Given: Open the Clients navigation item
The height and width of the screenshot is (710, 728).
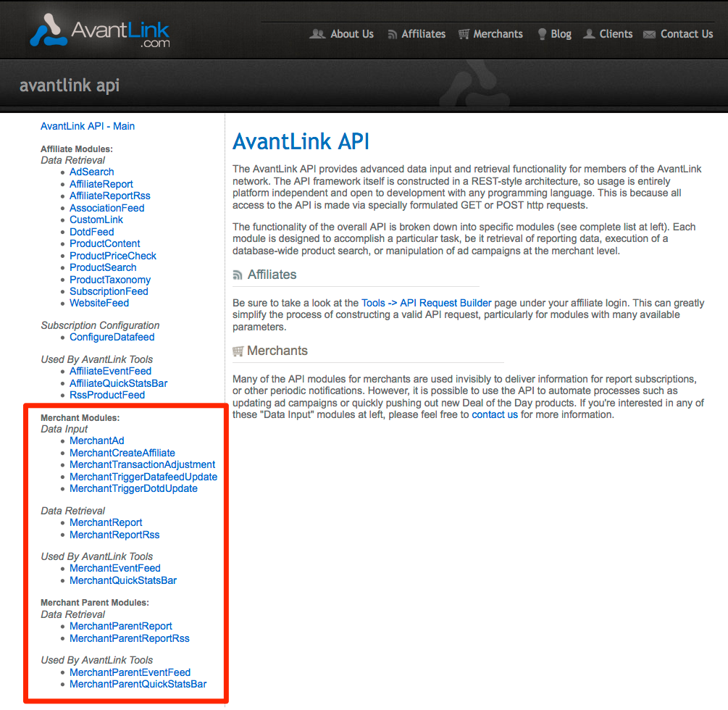Looking at the screenshot, I should (x=616, y=34).
